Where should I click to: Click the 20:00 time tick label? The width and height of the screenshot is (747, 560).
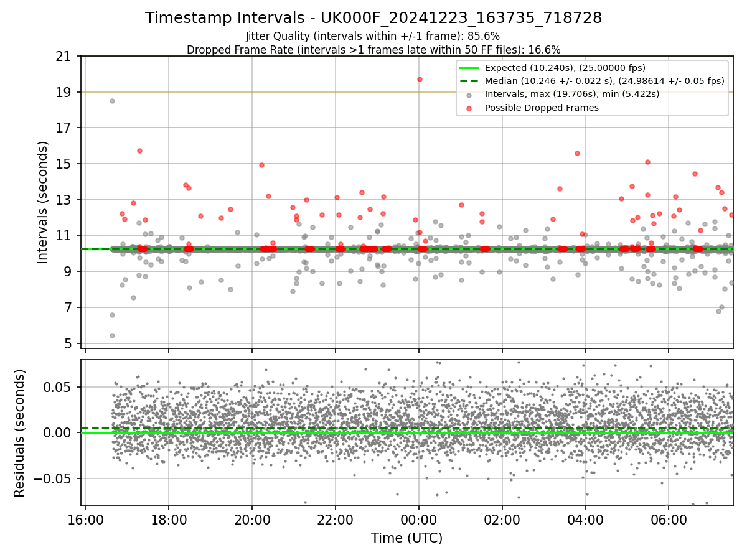click(x=252, y=520)
